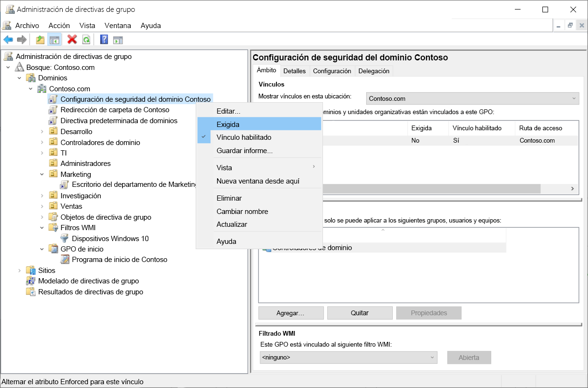Open the Acción menu
The image size is (588, 388).
pyautogui.click(x=59, y=26)
